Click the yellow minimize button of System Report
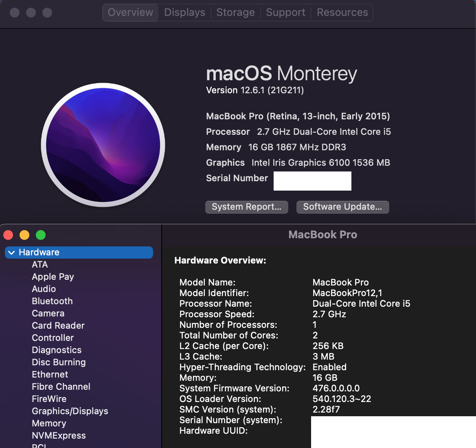This screenshot has height=448, width=476. 24,235
